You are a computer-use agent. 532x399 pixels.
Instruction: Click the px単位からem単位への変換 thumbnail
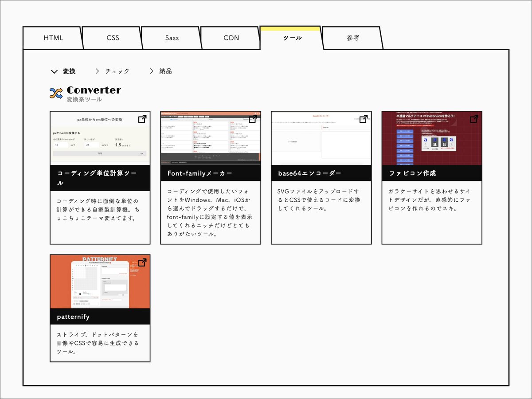[100, 137]
